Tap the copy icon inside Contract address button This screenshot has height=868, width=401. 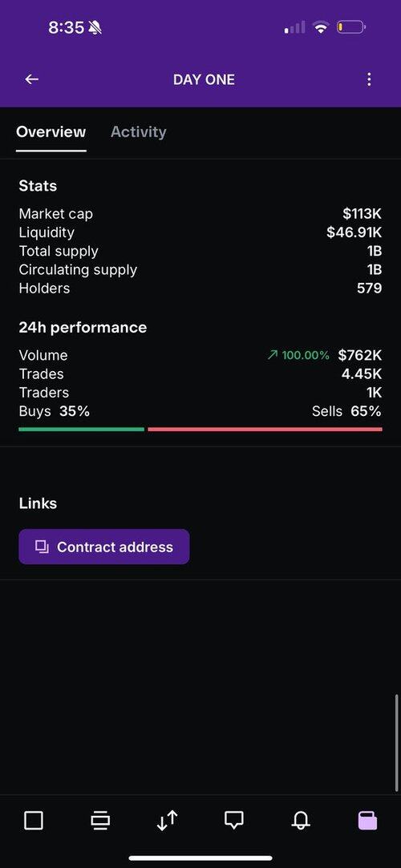[42, 547]
